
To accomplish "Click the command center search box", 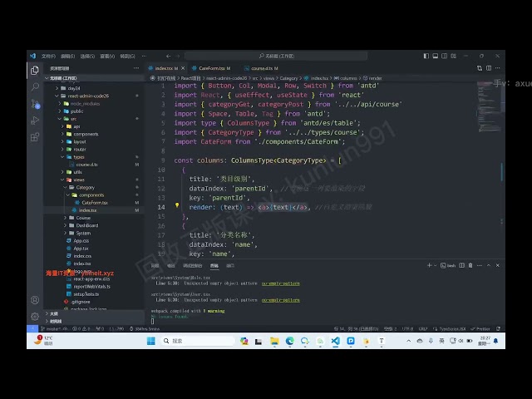I will pos(276,56).
